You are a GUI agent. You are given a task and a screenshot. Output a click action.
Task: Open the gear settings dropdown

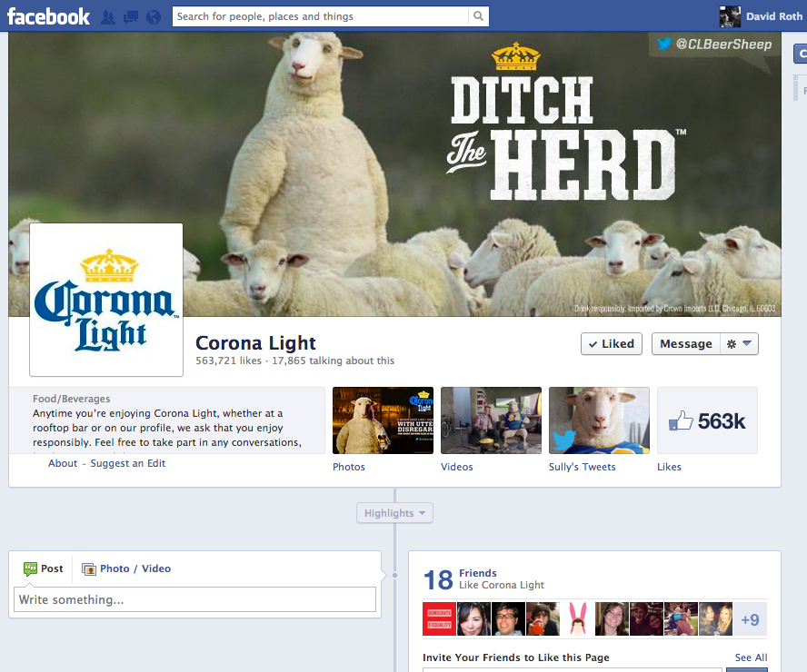tap(739, 343)
